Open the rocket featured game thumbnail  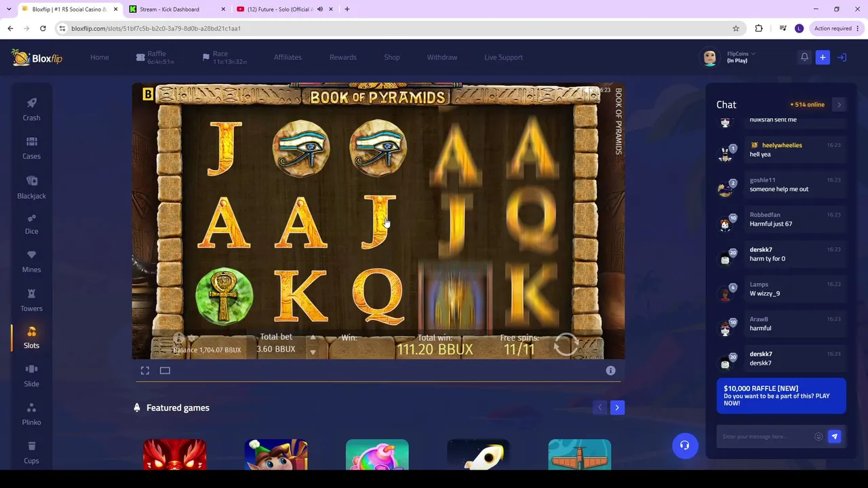[478, 454]
